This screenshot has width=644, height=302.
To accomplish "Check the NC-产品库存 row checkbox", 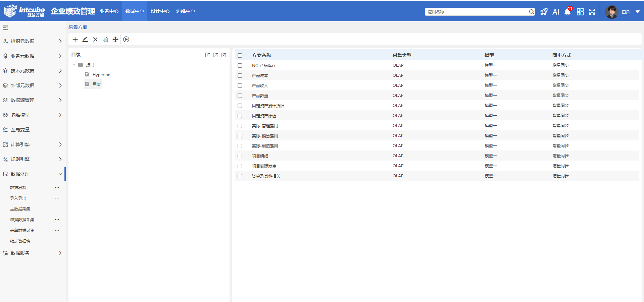I will pos(240,66).
